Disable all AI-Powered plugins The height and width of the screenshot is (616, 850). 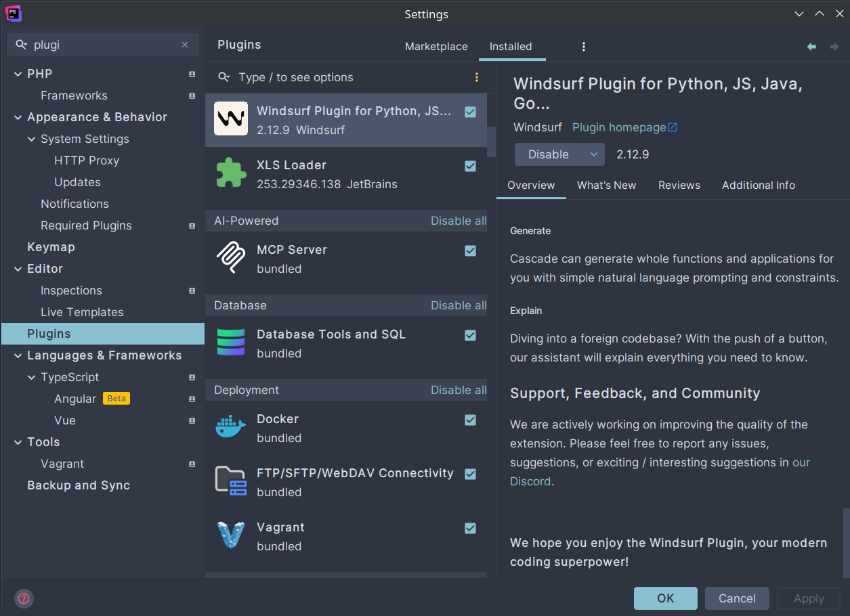459,221
